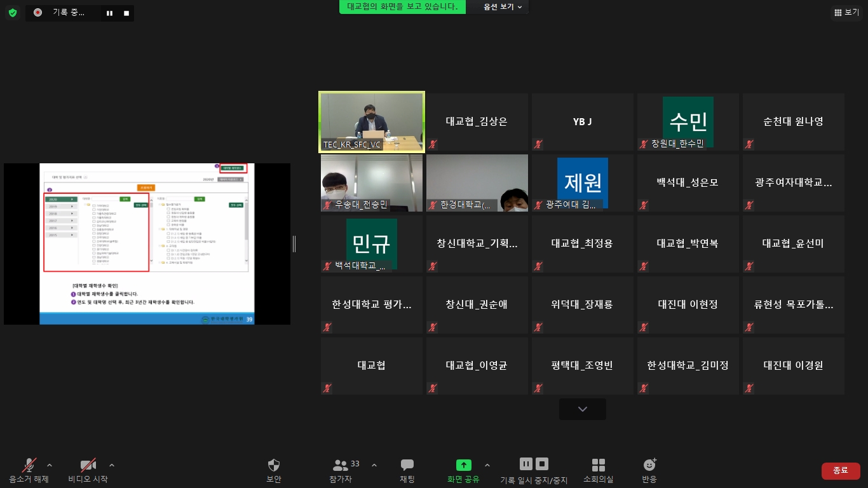Viewport: 868px width, 488px height.
Task: Expand video options arrow next to camera
Action: 112,464
